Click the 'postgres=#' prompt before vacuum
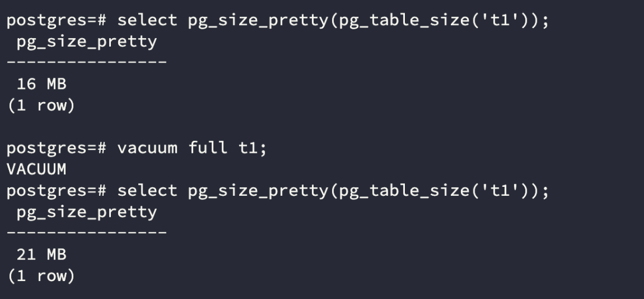The height and width of the screenshot is (299, 644). 57,148
